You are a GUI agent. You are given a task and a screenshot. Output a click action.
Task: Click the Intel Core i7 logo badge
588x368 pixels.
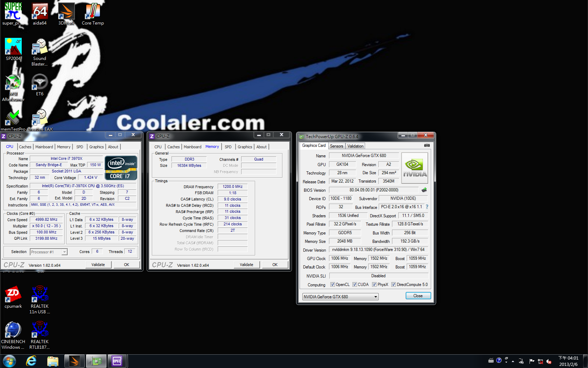click(121, 168)
